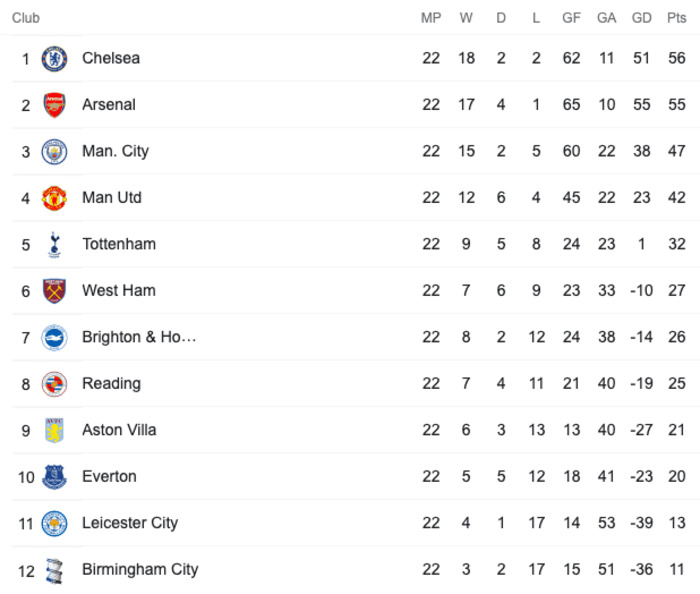Click the Arsenal club crest
The image size is (700, 594).
pos(54,105)
